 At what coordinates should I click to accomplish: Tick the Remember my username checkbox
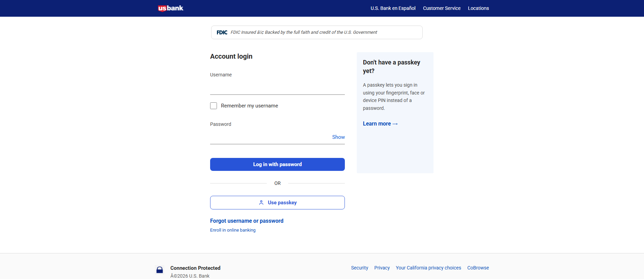(214, 106)
